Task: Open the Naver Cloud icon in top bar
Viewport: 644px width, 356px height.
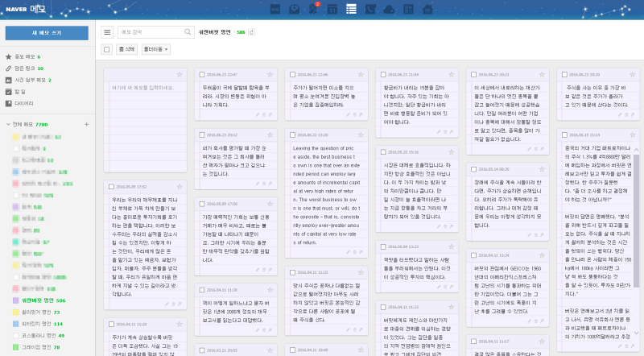Action: [x=390, y=9]
